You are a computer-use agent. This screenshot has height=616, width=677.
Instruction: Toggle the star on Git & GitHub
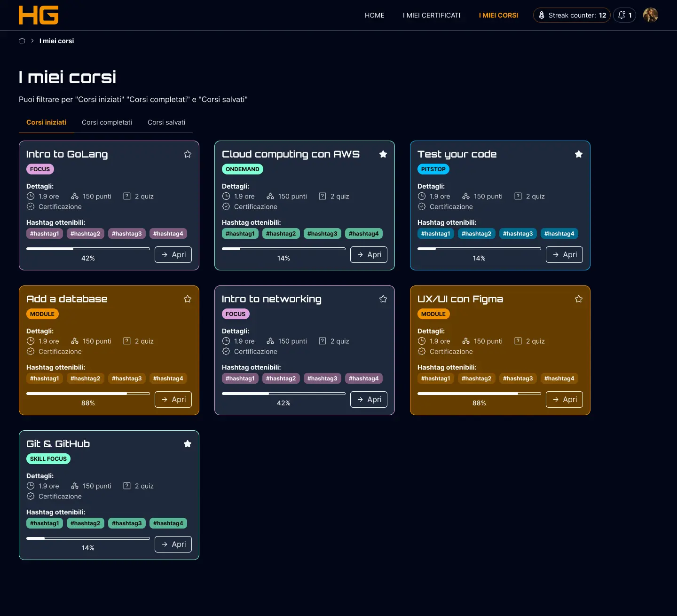(x=188, y=444)
